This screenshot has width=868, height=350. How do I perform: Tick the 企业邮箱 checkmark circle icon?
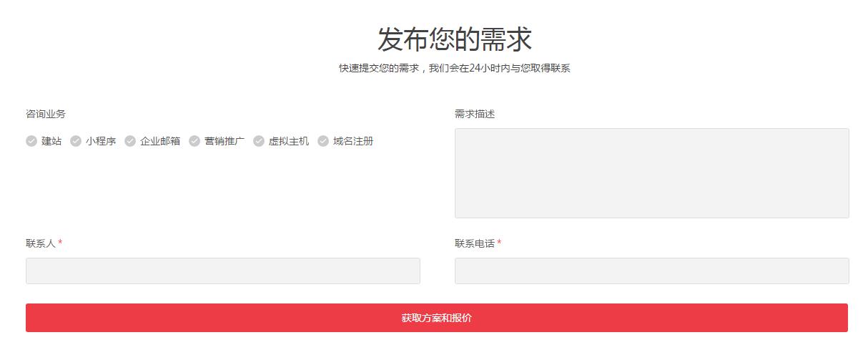[130, 141]
